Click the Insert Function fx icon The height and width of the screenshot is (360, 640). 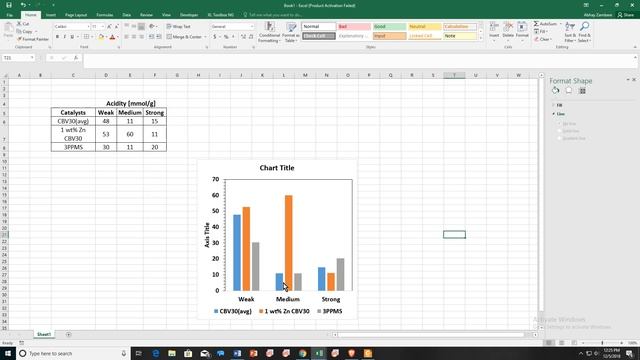pos(76,58)
